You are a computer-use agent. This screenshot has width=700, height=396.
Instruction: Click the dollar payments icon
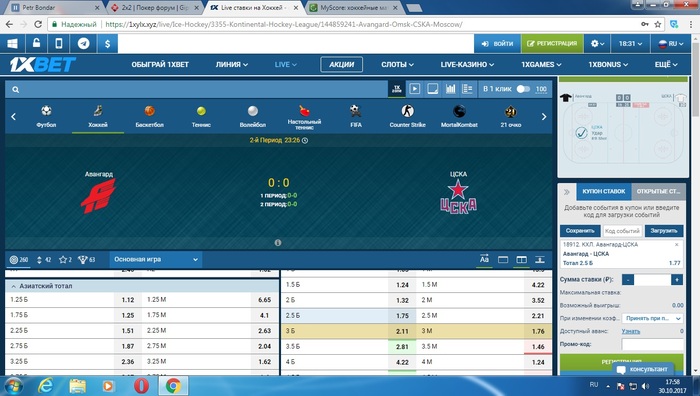108,44
